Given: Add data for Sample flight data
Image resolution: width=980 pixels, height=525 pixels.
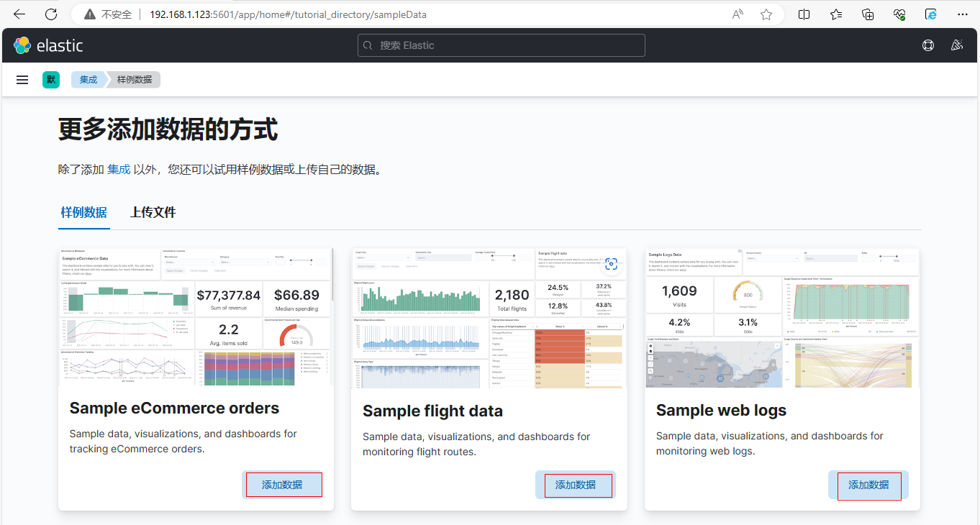Looking at the screenshot, I should [576, 485].
